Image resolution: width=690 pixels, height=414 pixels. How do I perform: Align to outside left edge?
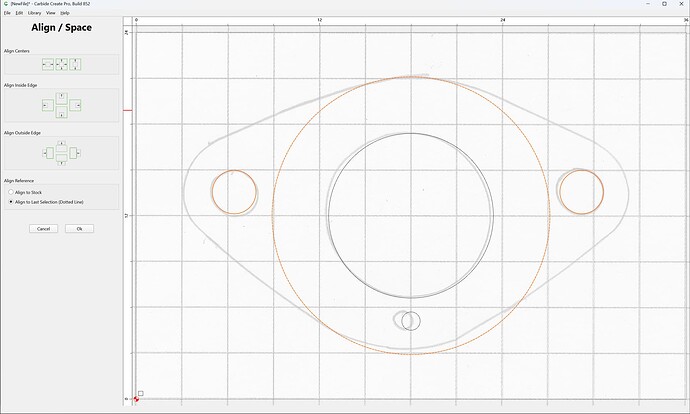(48, 153)
